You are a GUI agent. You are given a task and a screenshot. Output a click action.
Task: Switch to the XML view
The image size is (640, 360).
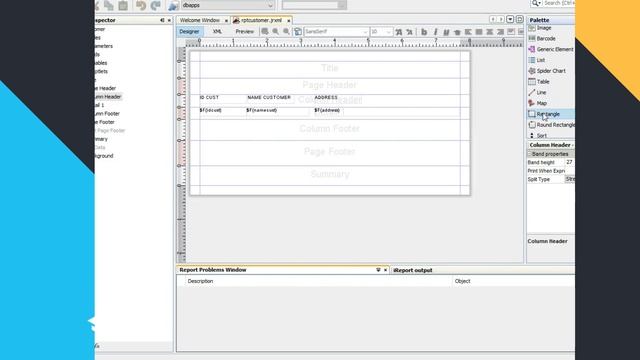pos(217,31)
